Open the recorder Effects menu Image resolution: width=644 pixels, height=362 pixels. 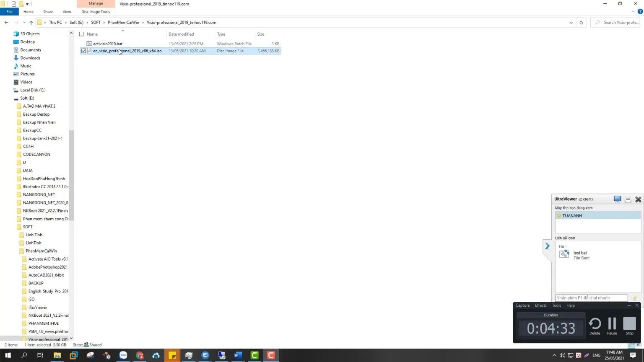[x=541, y=305]
